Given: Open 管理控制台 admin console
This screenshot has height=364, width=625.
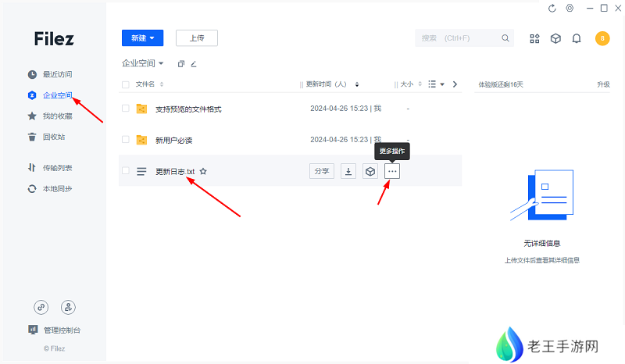Looking at the screenshot, I should [x=62, y=330].
